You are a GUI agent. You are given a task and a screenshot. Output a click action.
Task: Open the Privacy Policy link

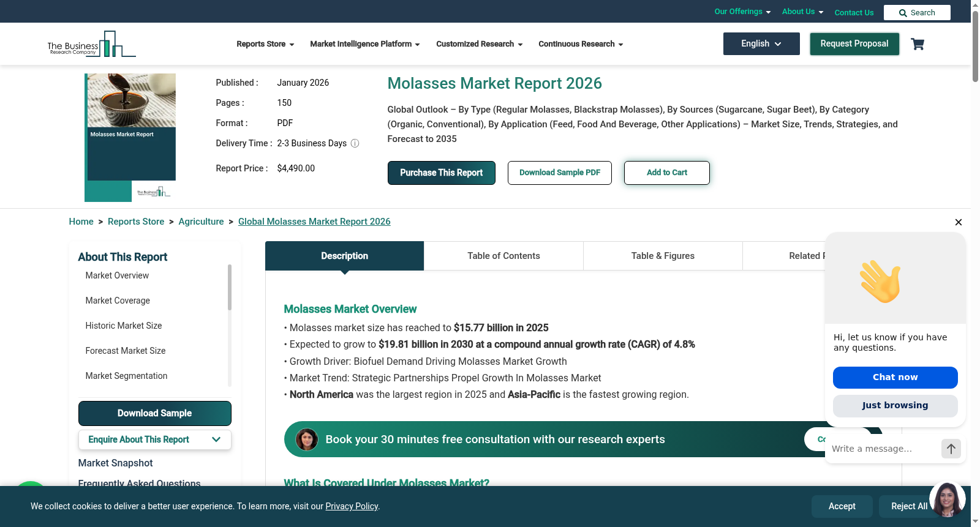(x=352, y=506)
